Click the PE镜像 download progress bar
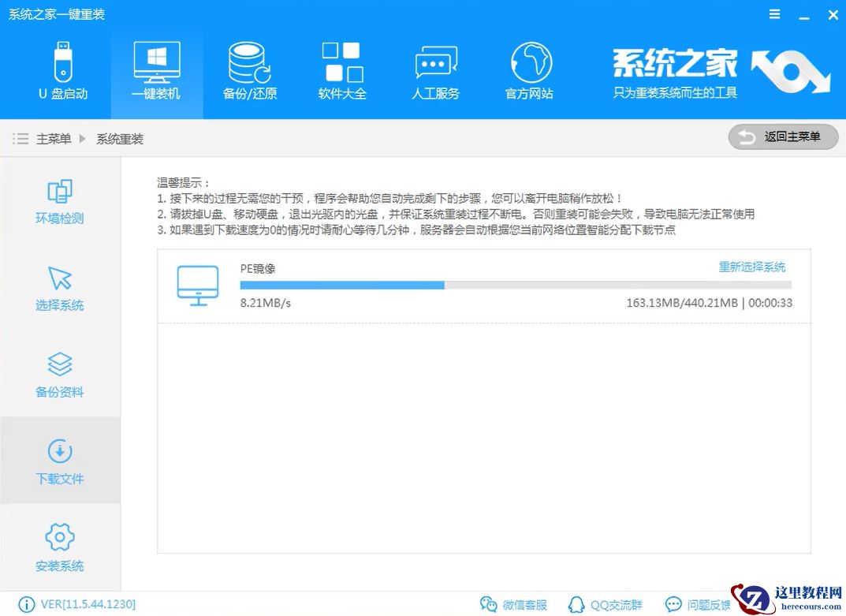The height and width of the screenshot is (616, 846). coord(512,285)
